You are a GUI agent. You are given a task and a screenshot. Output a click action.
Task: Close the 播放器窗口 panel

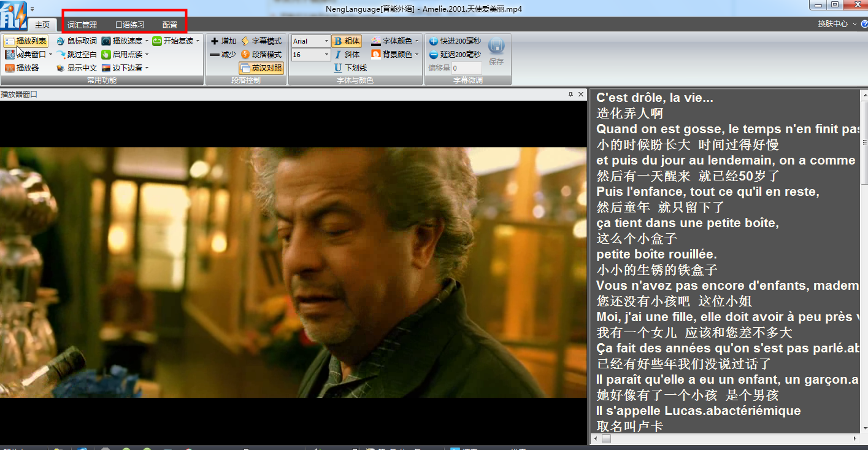(x=581, y=94)
